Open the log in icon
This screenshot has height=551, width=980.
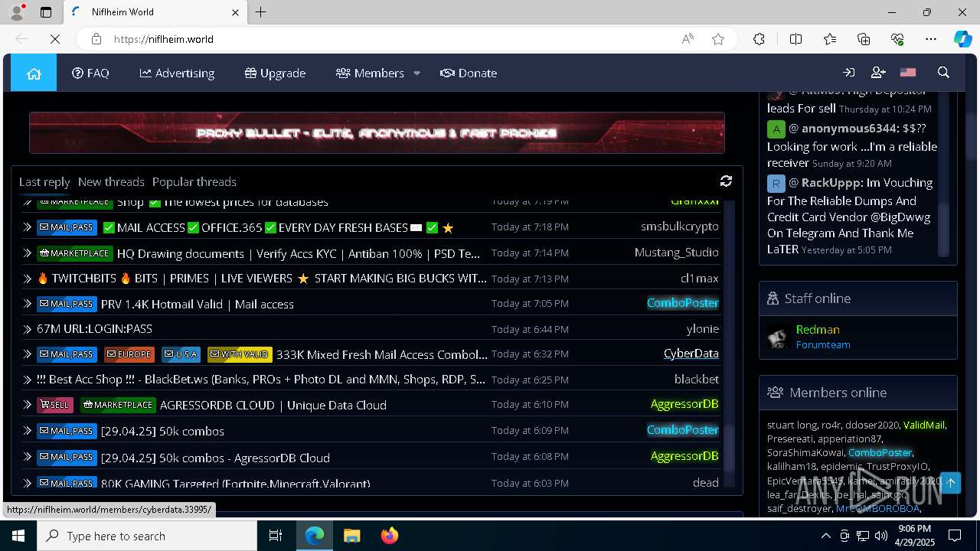[848, 73]
